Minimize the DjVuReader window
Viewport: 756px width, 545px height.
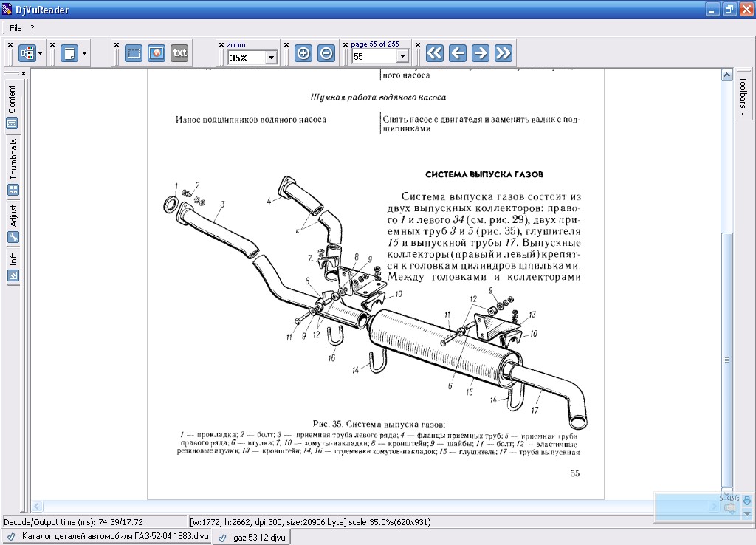coord(712,9)
